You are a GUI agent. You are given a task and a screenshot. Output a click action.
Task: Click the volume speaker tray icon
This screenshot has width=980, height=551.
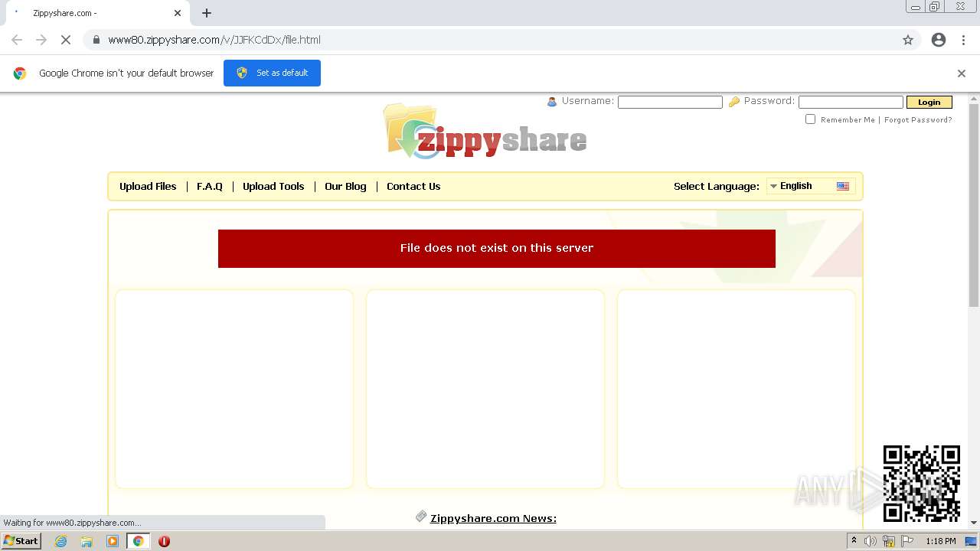(871, 541)
